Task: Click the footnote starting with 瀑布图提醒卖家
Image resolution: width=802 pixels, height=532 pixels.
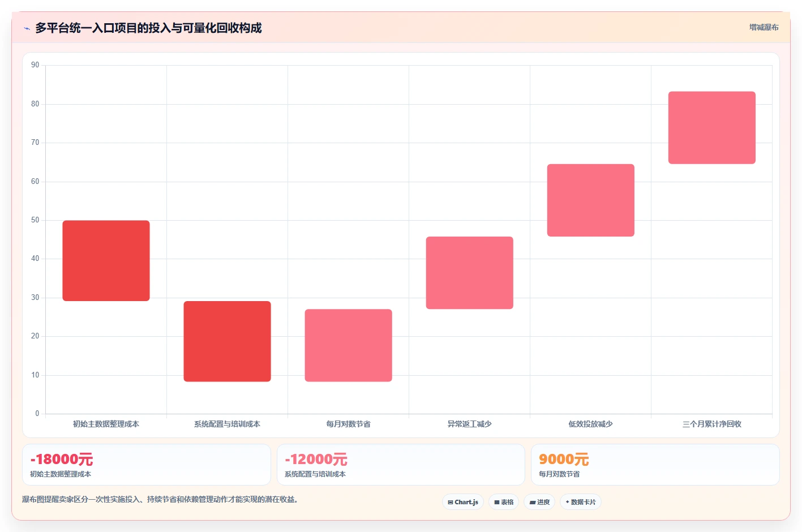Action: click(x=160, y=499)
